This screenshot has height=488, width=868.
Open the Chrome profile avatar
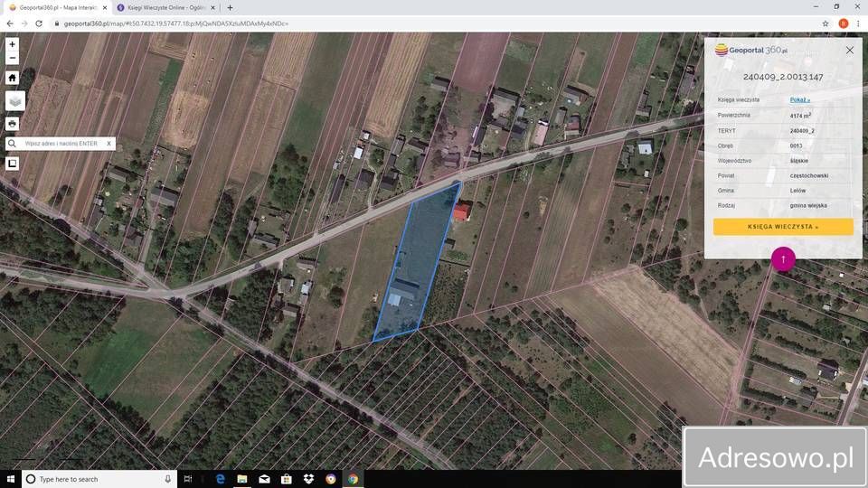click(x=843, y=23)
